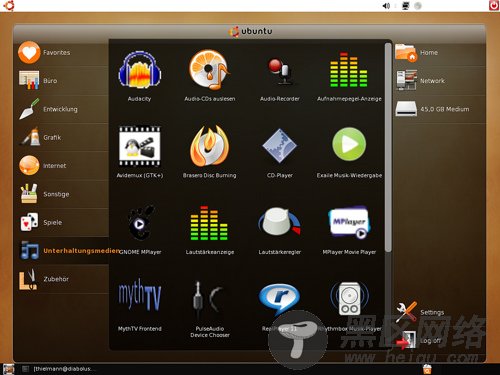Open the Home folder

[x=439, y=53]
